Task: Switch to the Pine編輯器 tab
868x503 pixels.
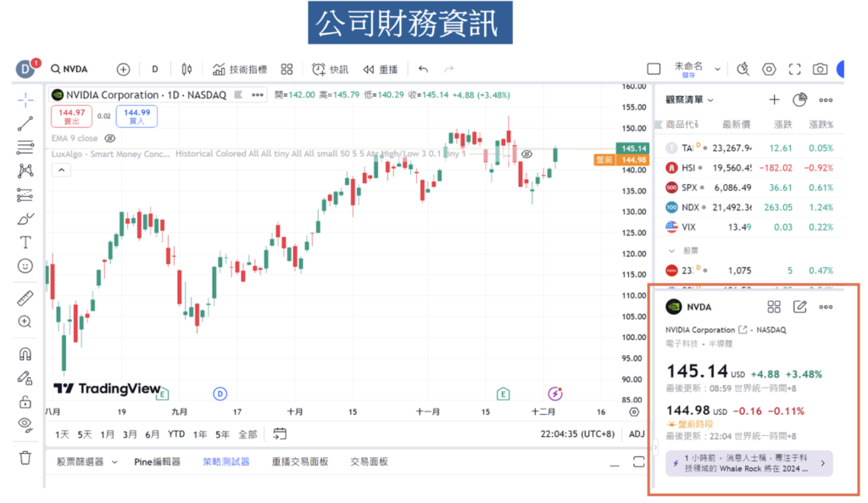Action: (157, 462)
